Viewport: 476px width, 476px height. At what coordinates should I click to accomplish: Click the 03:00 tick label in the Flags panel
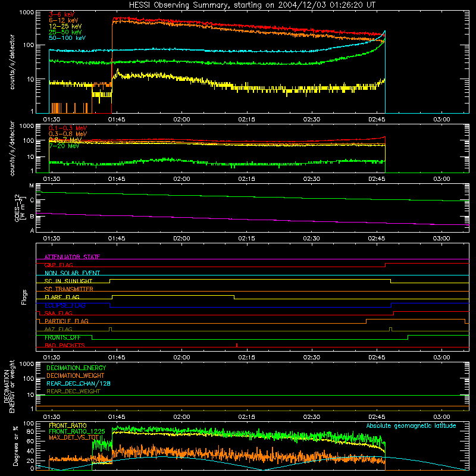441,358
